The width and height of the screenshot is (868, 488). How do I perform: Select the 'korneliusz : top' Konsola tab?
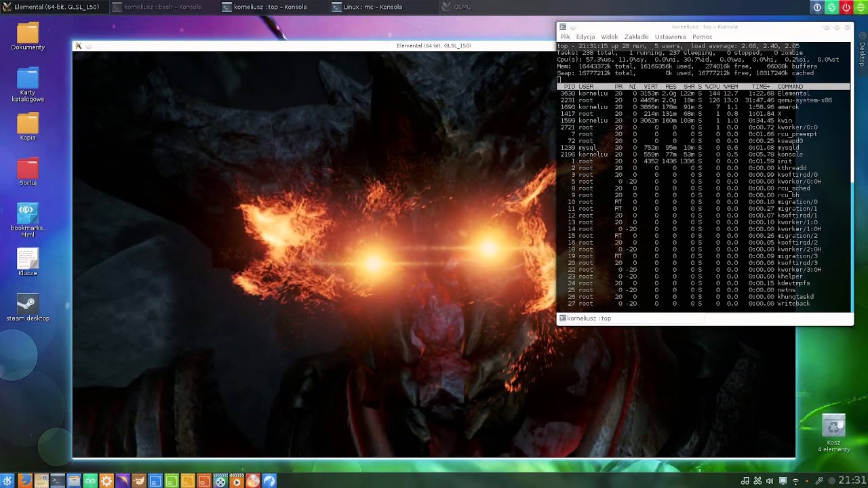631,318
